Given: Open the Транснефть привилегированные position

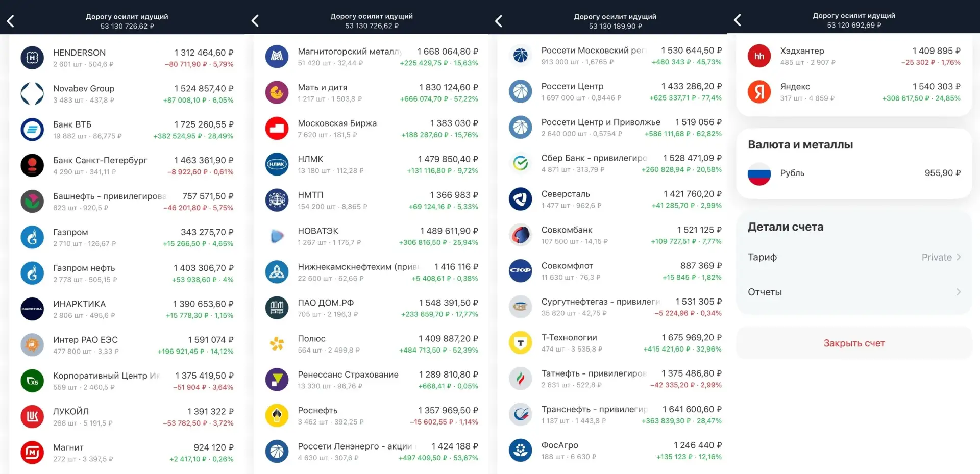Looking at the screenshot, I should click(615, 414).
